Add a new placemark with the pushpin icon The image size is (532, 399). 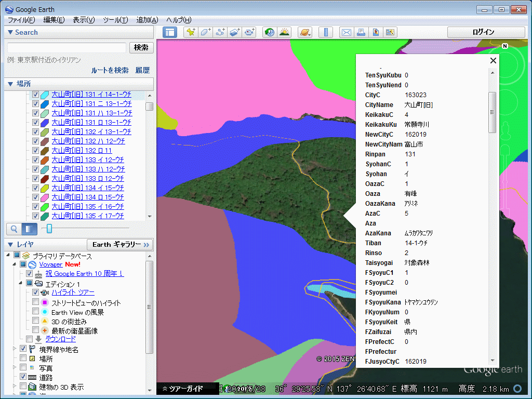191,32
